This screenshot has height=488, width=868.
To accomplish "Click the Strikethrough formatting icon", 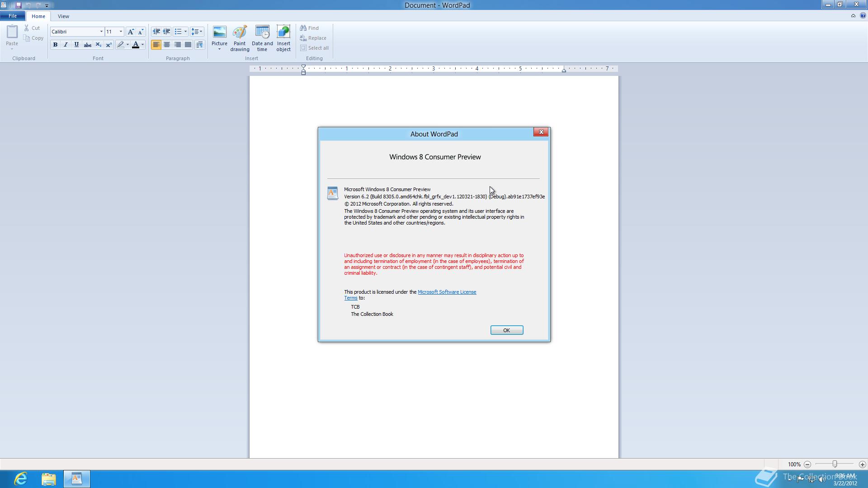I will [87, 45].
